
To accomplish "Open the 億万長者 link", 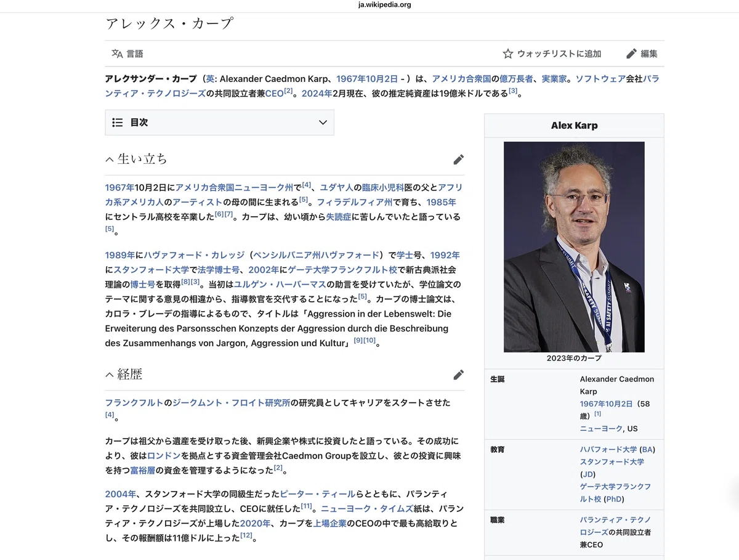I will pyautogui.click(x=516, y=79).
